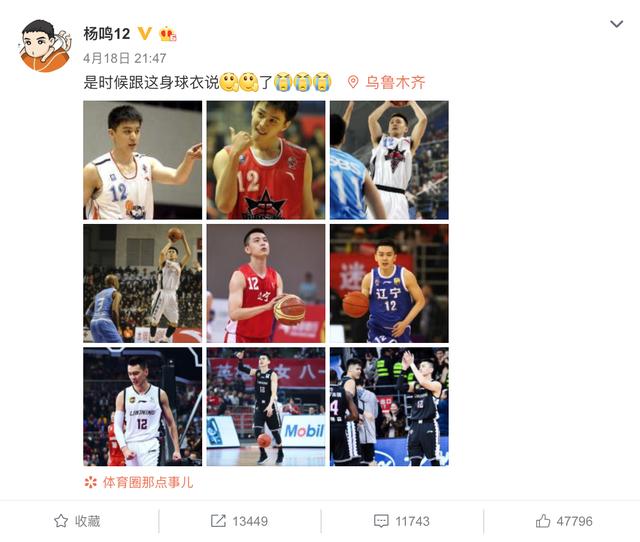Open the blue 辽宁 12 jersey photo
The height and width of the screenshot is (542, 640).
pos(389,283)
